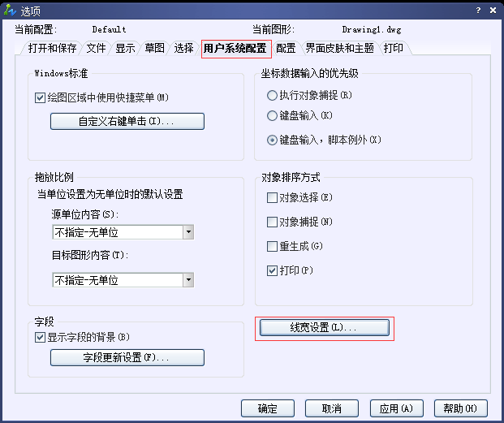Go to 界面皮肤和主题 tab
This screenshot has height=423, width=504.
[x=339, y=49]
